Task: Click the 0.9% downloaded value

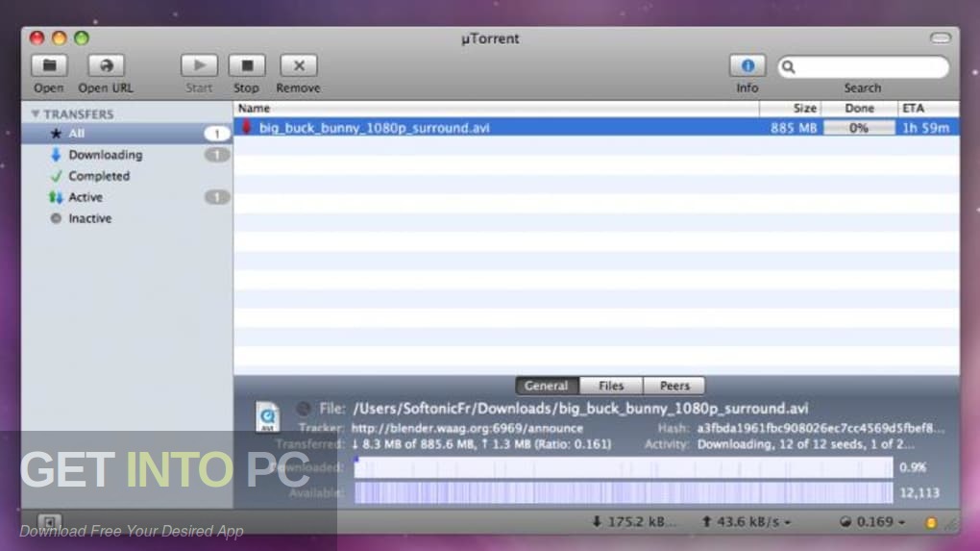Action: pos(913,467)
